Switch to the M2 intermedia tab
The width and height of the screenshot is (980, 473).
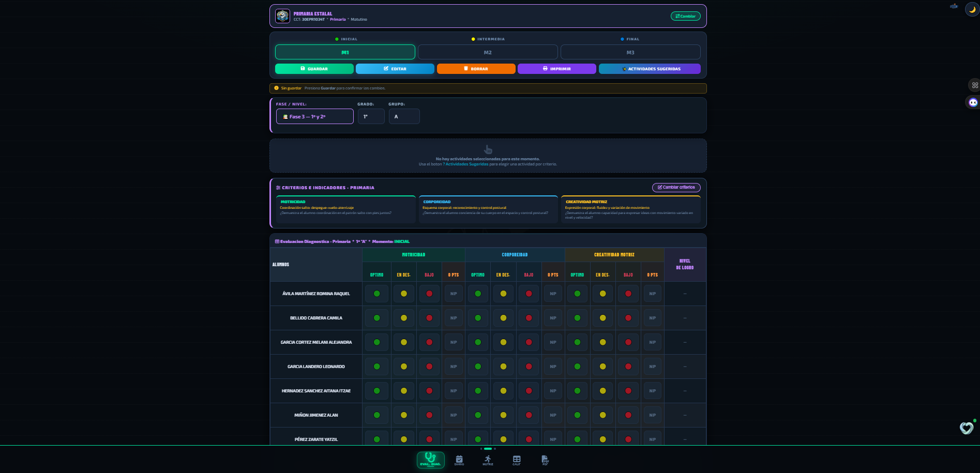488,52
